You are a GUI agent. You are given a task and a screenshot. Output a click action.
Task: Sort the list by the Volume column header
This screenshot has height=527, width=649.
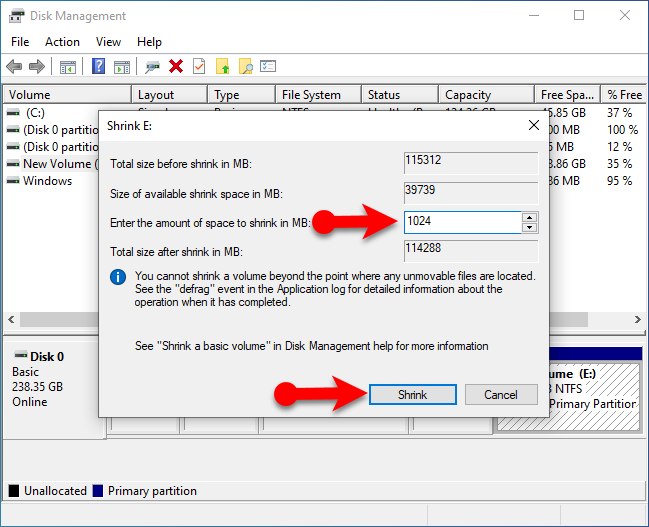(x=66, y=95)
